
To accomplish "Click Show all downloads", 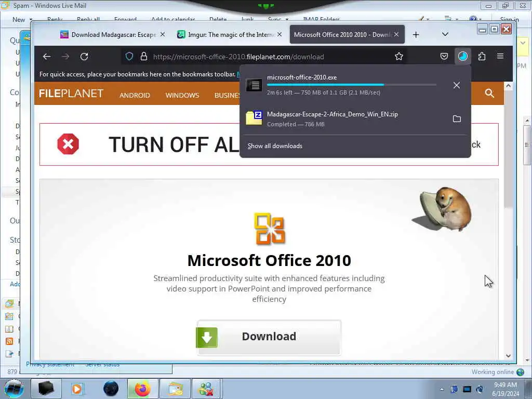I will click(x=275, y=146).
